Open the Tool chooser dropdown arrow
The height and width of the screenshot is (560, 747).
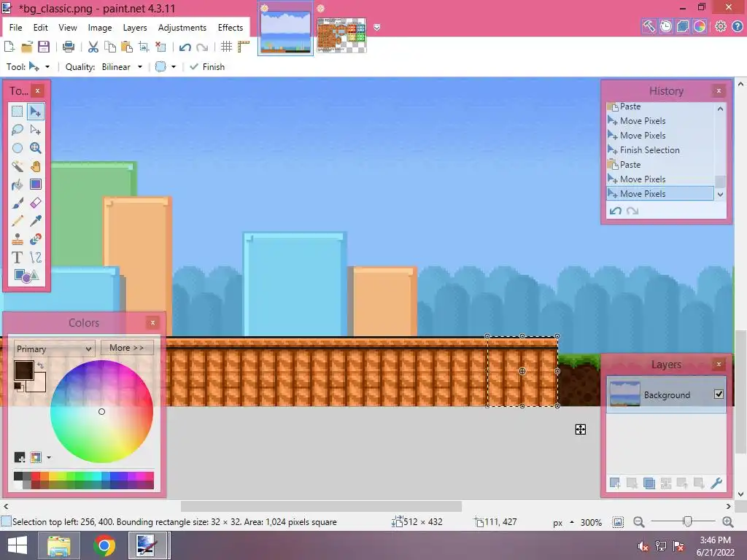[x=47, y=67]
